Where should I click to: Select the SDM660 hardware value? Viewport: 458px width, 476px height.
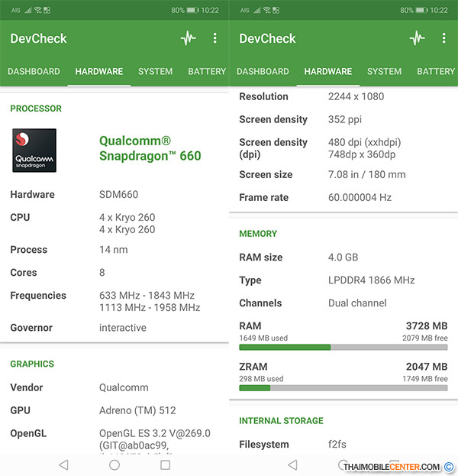click(x=118, y=194)
